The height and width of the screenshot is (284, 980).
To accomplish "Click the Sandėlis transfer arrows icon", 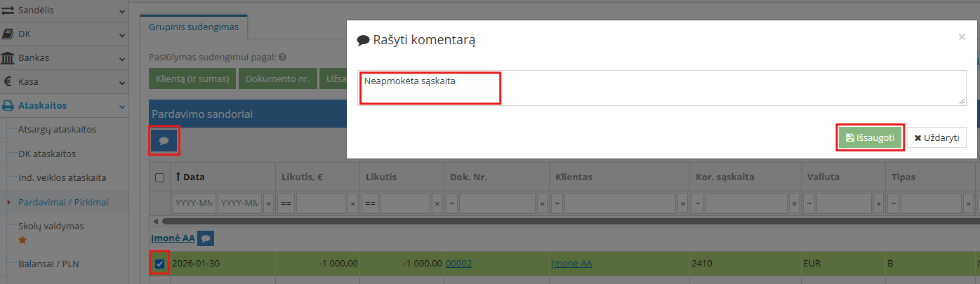I will click(x=8, y=11).
